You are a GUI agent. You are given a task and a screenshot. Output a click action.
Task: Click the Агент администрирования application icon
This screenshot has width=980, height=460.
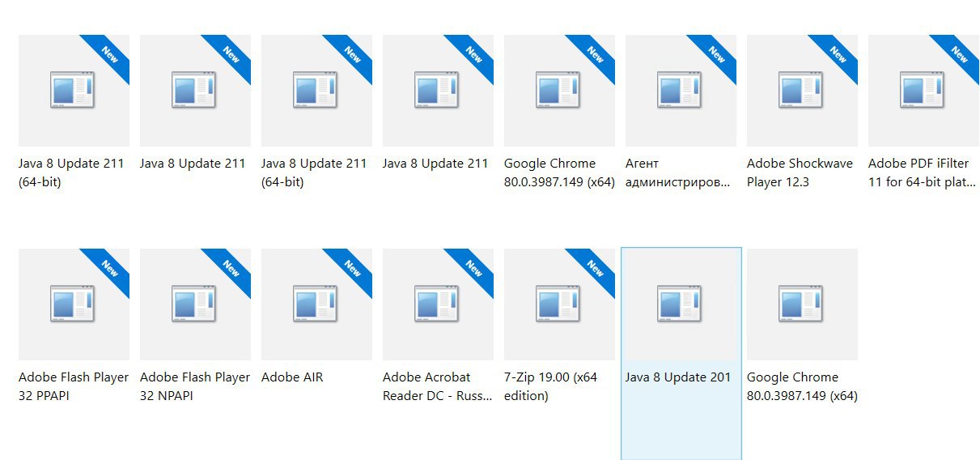(681, 91)
